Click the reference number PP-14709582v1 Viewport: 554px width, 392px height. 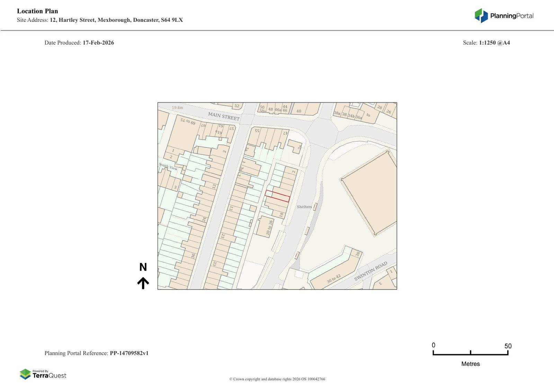(129, 353)
